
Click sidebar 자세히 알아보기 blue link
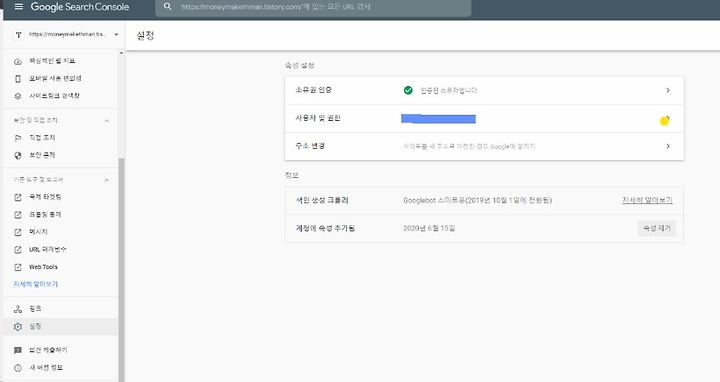click(36, 284)
